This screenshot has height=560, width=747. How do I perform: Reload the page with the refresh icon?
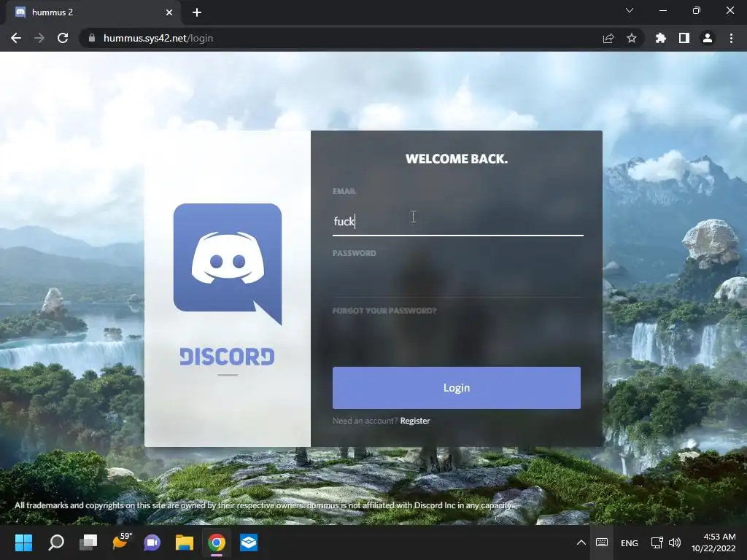pyautogui.click(x=63, y=38)
